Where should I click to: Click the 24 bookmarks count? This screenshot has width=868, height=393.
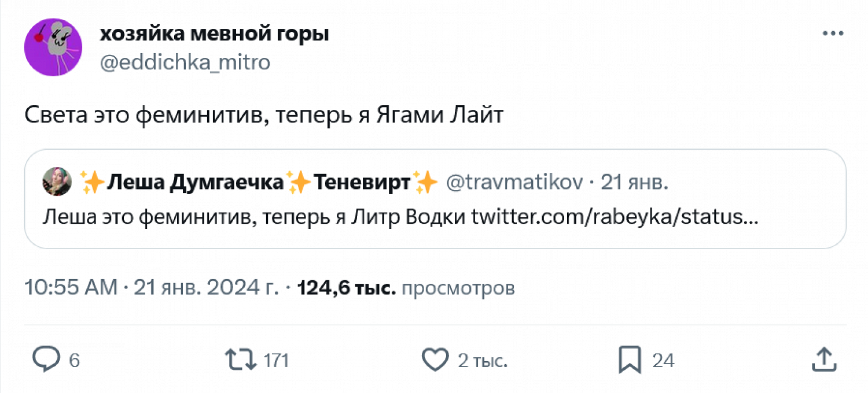coord(663,361)
